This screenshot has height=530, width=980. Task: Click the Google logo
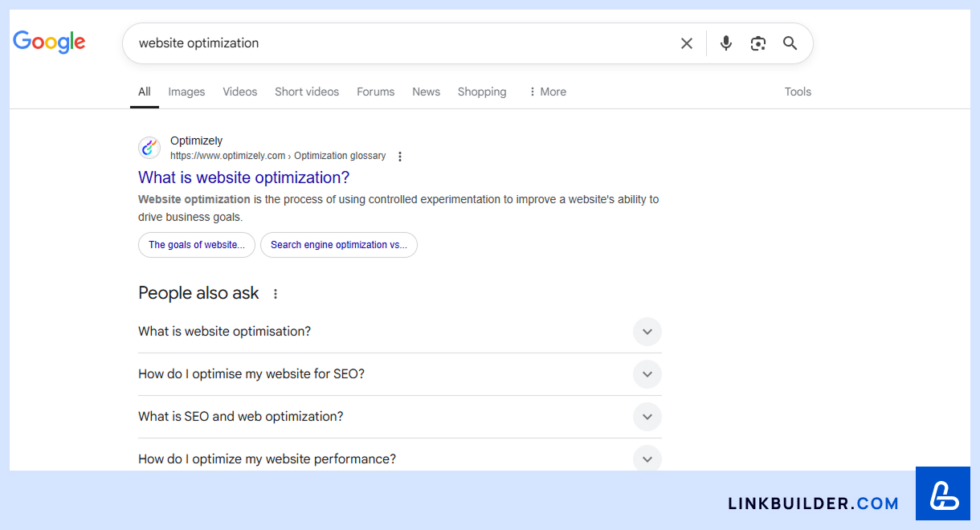[49, 42]
